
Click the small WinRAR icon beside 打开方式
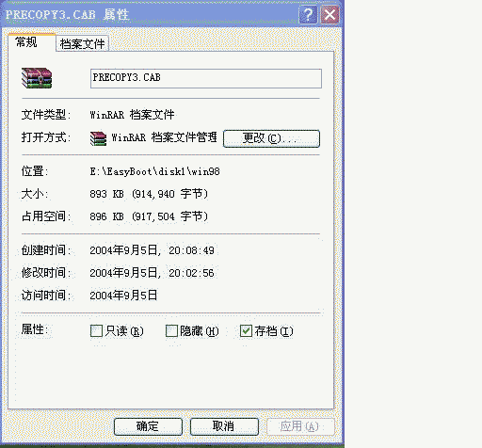click(x=98, y=138)
